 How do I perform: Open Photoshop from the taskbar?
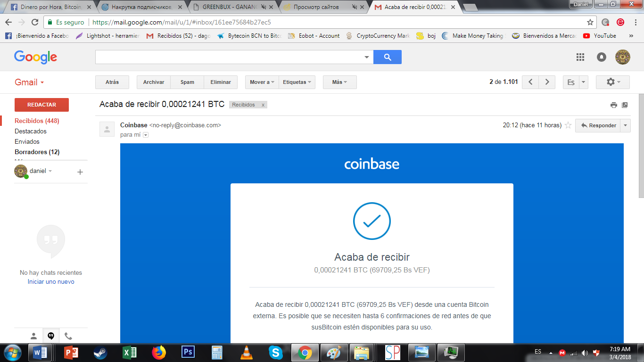[188, 353]
